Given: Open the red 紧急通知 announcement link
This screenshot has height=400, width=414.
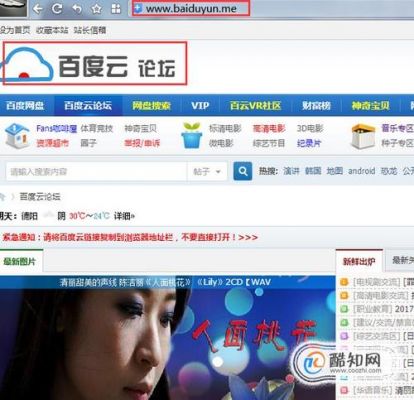Looking at the screenshot, I should [130, 237].
